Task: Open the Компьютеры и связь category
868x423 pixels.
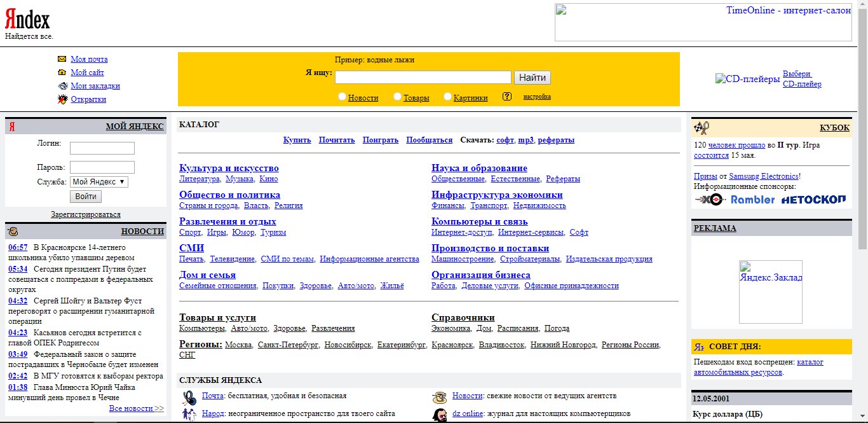Action: (480, 221)
